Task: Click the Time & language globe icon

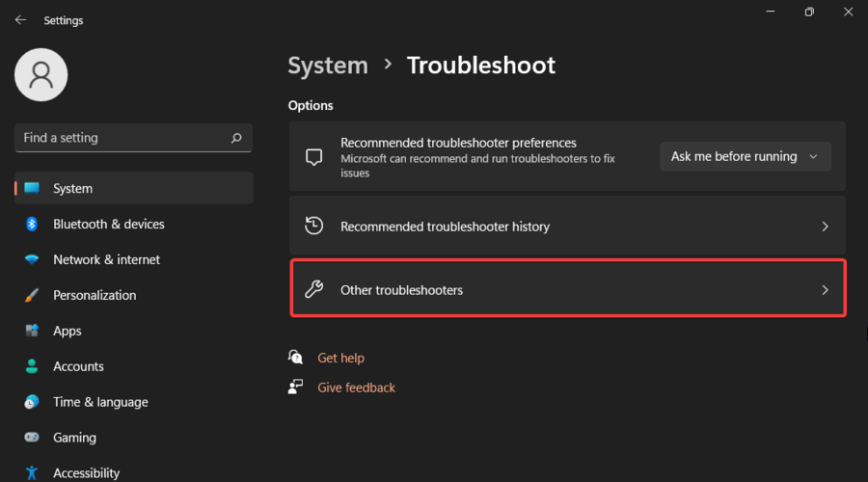Action: click(x=32, y=402)
